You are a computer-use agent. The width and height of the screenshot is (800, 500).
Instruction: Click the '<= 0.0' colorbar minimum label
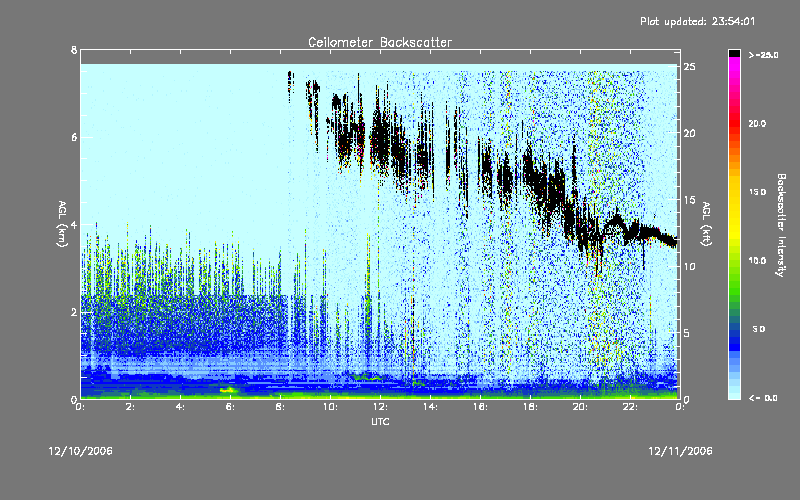click(x=764, y=398)
